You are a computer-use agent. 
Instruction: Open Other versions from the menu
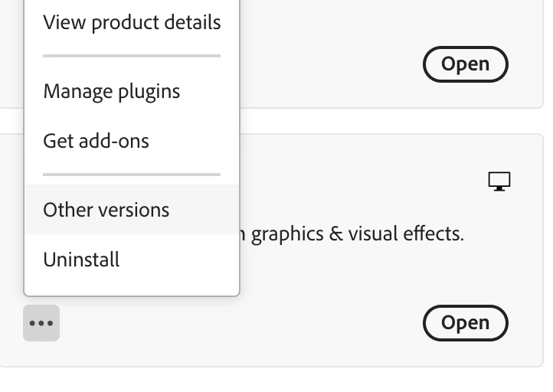(x=106, y=210)
